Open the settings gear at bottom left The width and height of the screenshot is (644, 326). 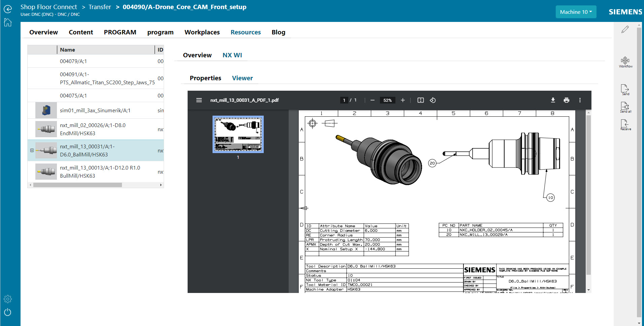tap(7, 299)
